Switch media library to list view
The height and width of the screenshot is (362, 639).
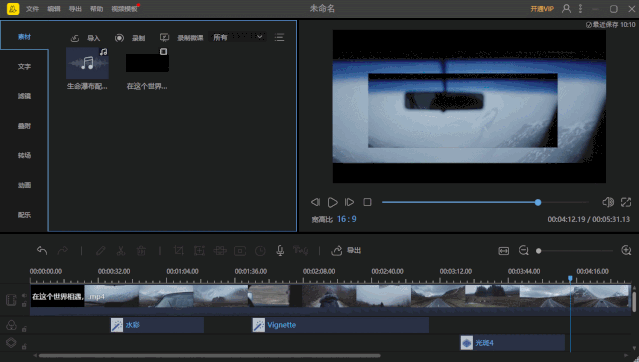279,38
